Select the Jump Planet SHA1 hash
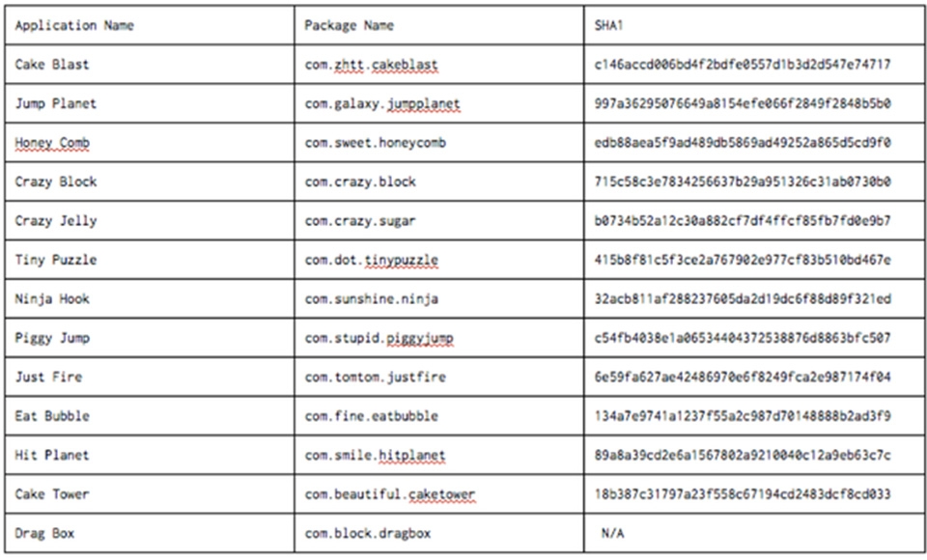This screenshot has height=560, width=927. 743,103
